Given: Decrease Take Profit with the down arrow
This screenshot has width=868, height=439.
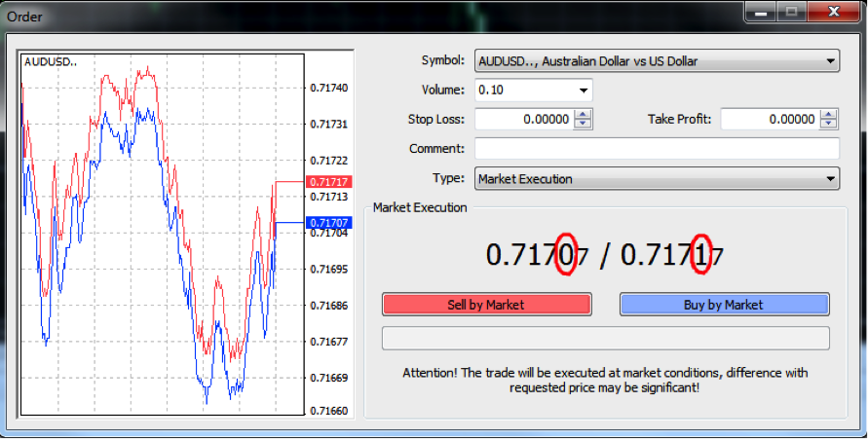Looking at the screenshot, I should 828,125.
